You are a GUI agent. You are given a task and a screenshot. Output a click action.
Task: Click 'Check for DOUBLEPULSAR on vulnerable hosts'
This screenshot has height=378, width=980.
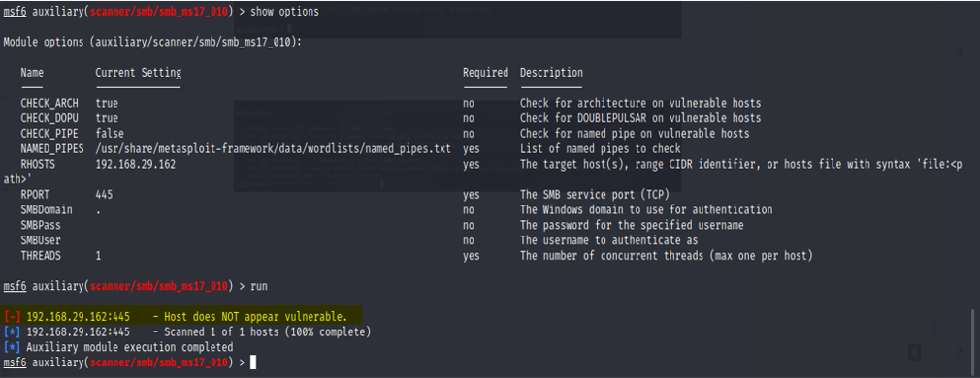tap(640, 118)
